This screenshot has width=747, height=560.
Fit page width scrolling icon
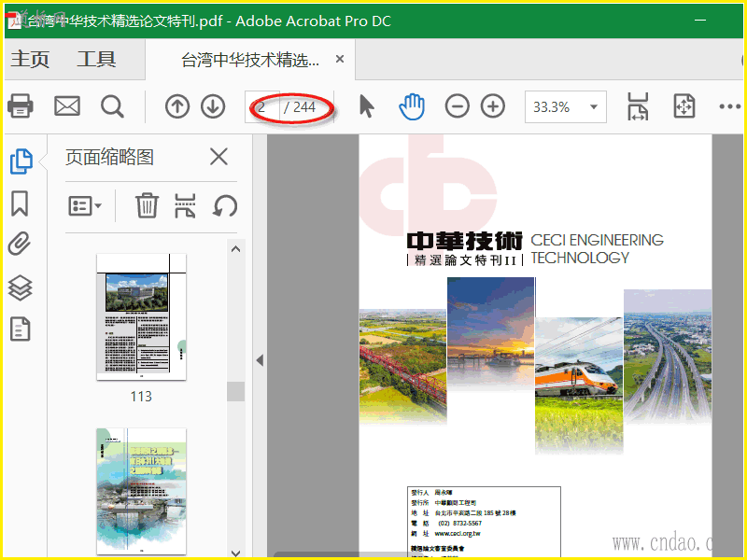[638, 106]
